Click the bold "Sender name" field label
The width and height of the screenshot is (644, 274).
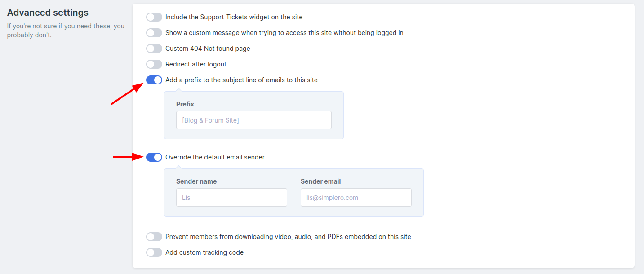tap(196, 181)
